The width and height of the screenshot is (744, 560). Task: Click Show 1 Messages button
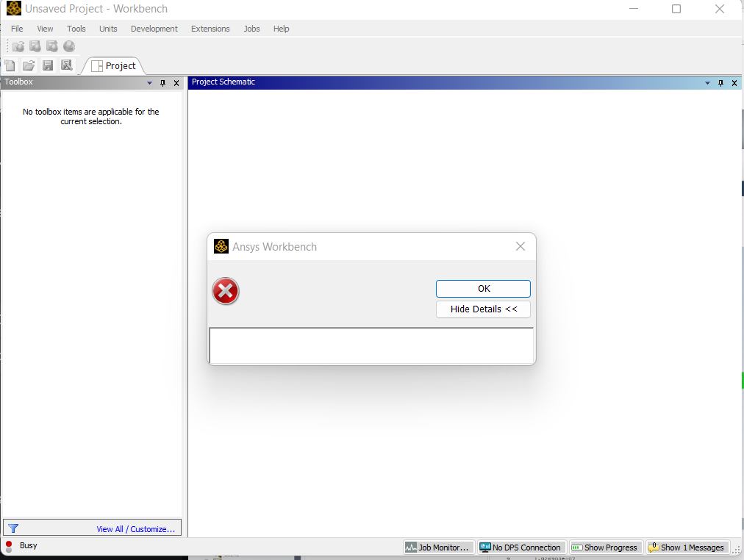687,548
